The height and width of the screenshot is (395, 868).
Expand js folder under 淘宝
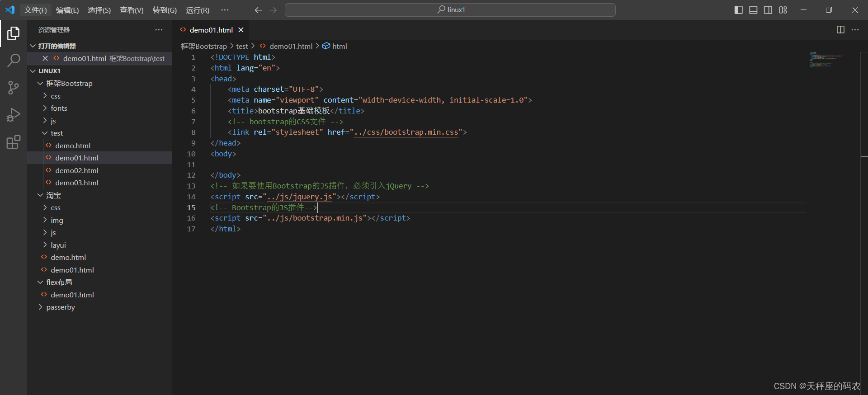click(99, 233)
